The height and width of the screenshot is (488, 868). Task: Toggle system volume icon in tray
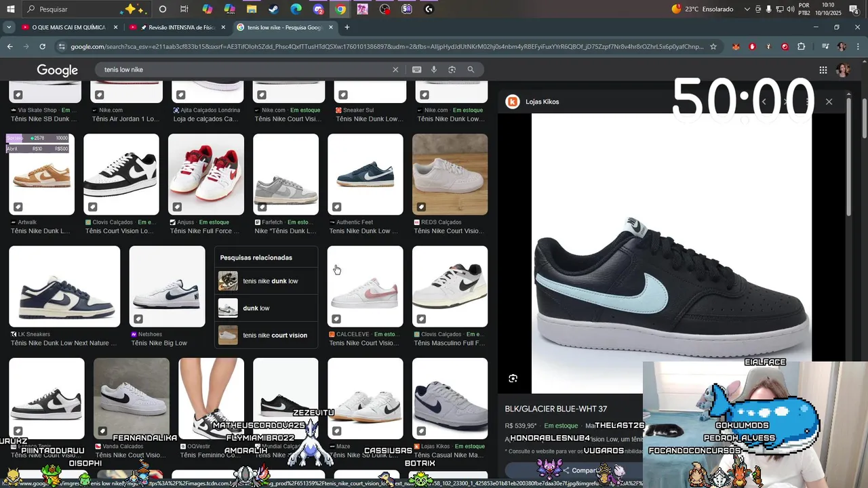(791, 9)
